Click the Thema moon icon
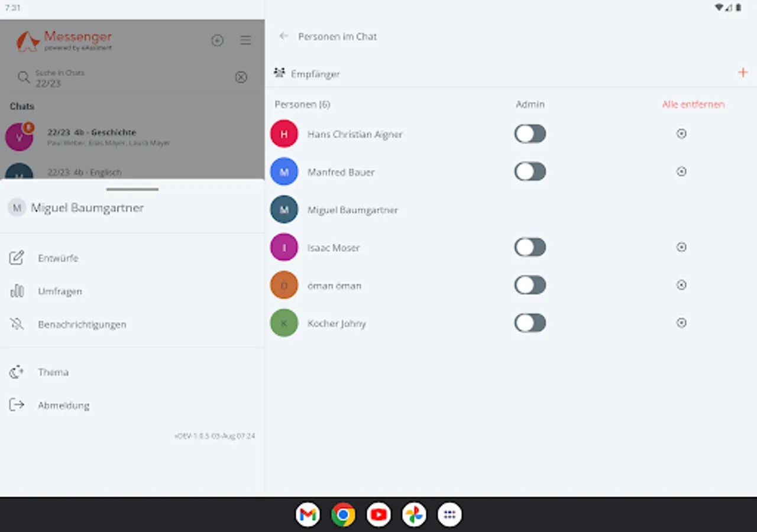The height and width of the screenshot is (532, 757). coord(17,372)
